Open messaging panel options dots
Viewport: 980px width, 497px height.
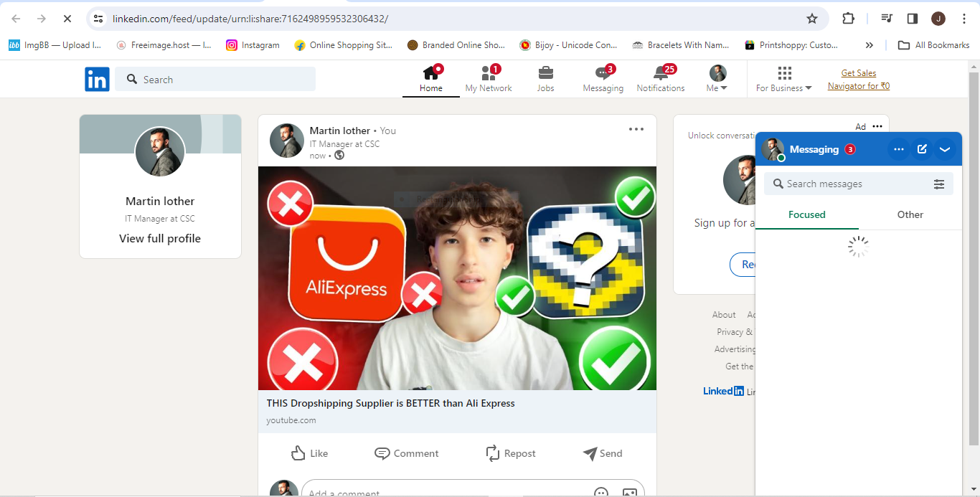(899, 149)
